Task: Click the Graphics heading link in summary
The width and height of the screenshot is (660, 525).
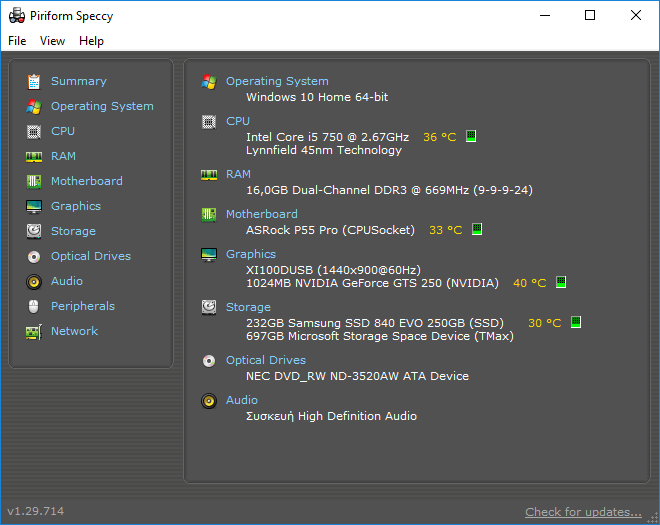Action: click(251, 254)
